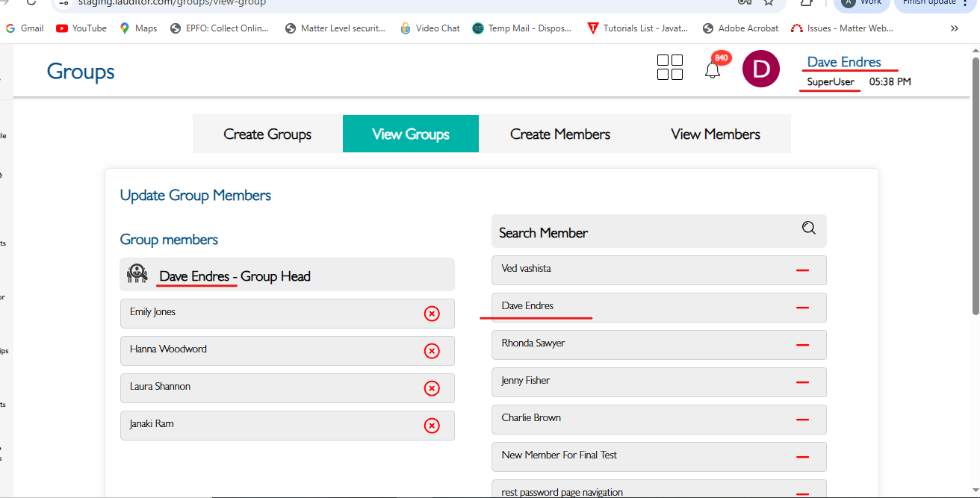The image size is (980, 498).
Task: Click minus icon beside Charlie Brown
Action: tap(803, 420)
